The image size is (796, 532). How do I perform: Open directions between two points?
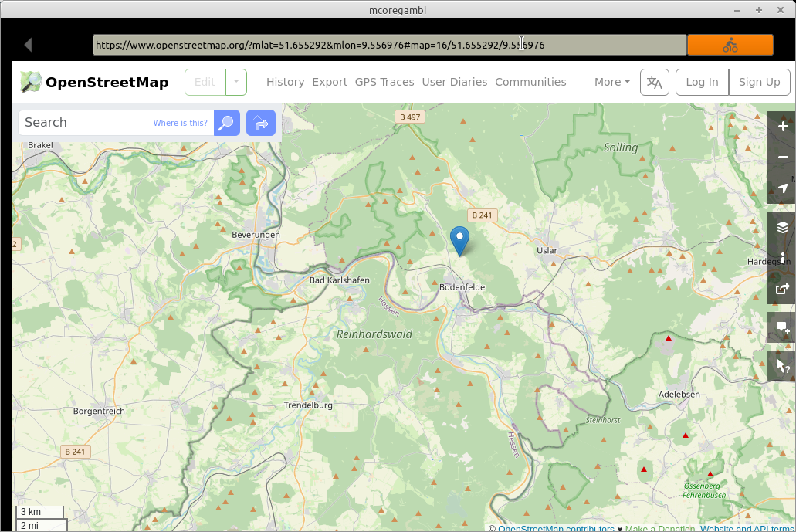click(261, 123)
